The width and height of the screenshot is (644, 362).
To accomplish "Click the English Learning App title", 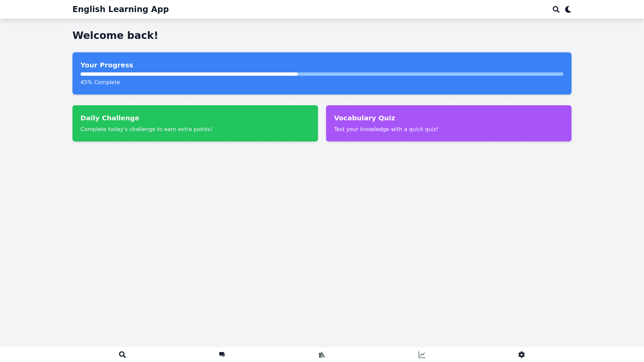I will (120, 9).
